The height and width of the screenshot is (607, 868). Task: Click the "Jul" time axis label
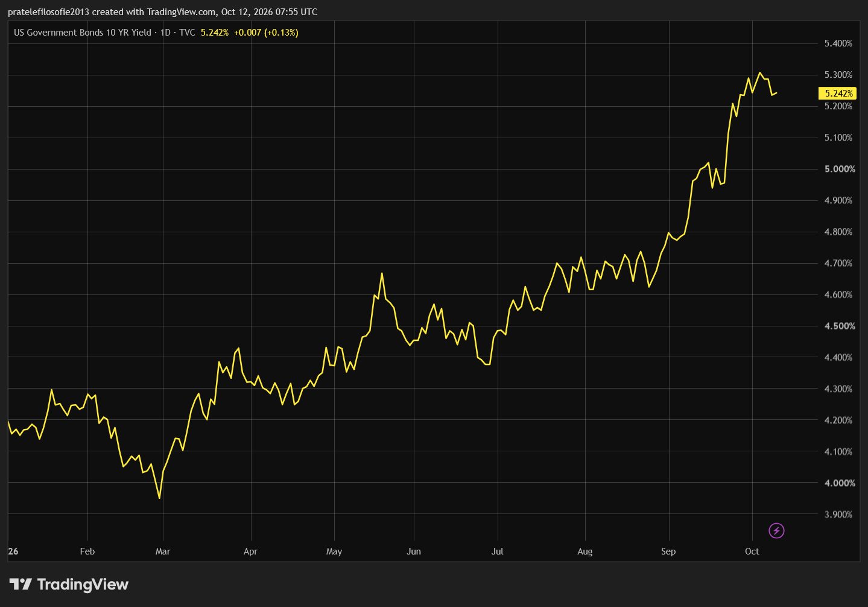point(498,551)
